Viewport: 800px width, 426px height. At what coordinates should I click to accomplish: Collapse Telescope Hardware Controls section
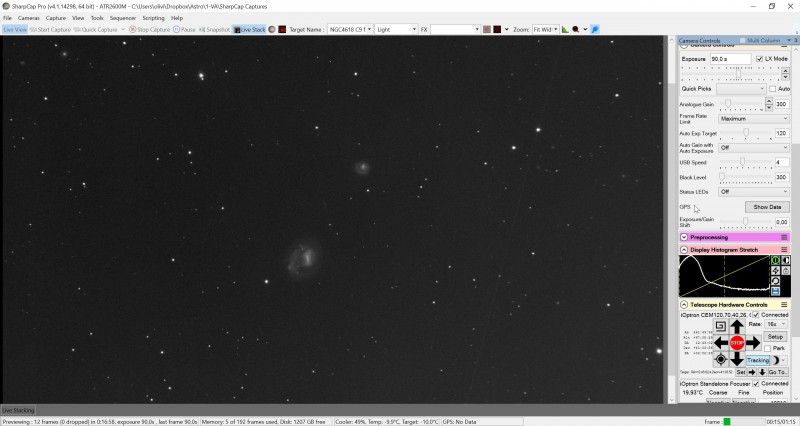pos(684,305)
